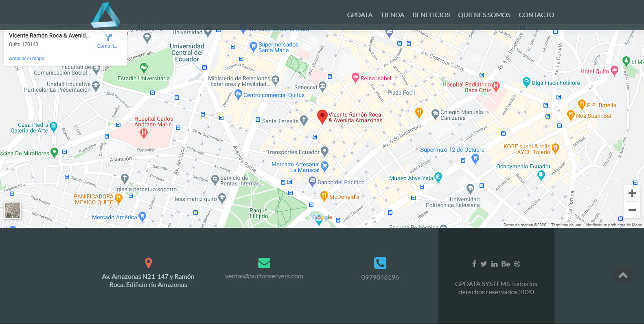Click 'Notificar un problema de Maps'

coord(614,225)
